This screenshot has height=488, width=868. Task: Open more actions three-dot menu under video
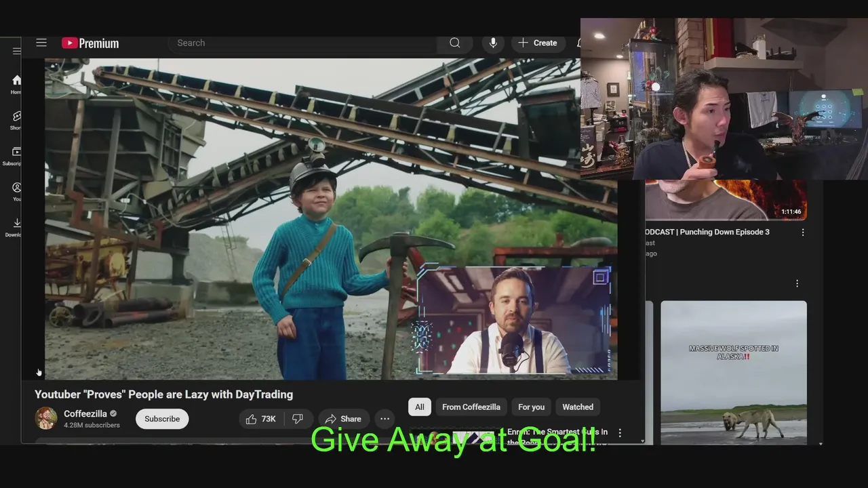(x=384, y=419)
